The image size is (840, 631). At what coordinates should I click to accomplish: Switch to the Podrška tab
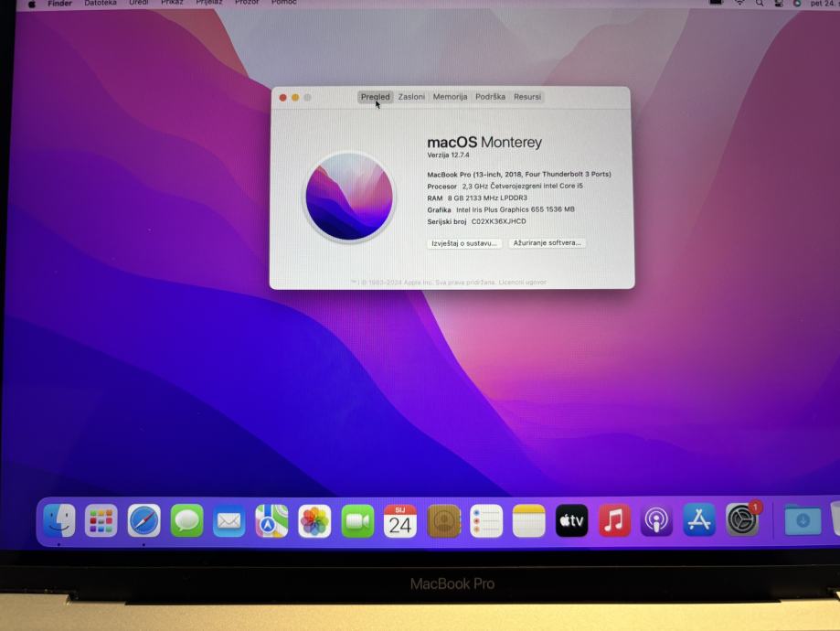[x=490, y=97]
